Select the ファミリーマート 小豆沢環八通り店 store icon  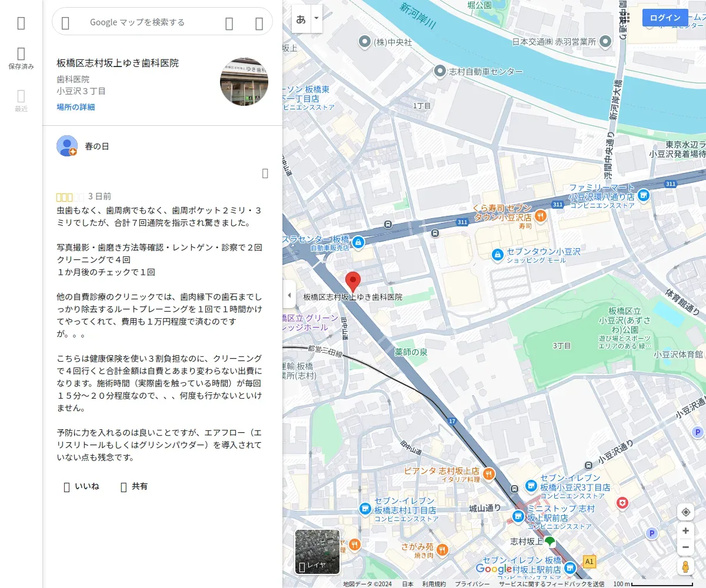[x=644, y=195]
